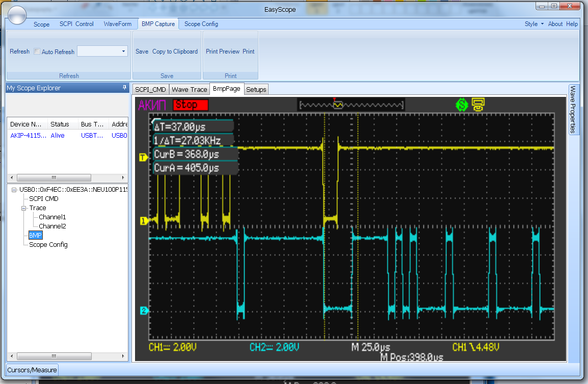Click the Device Name column header
Image resolution: width=588 pixels, height=384 pixels.
[27, 124]
